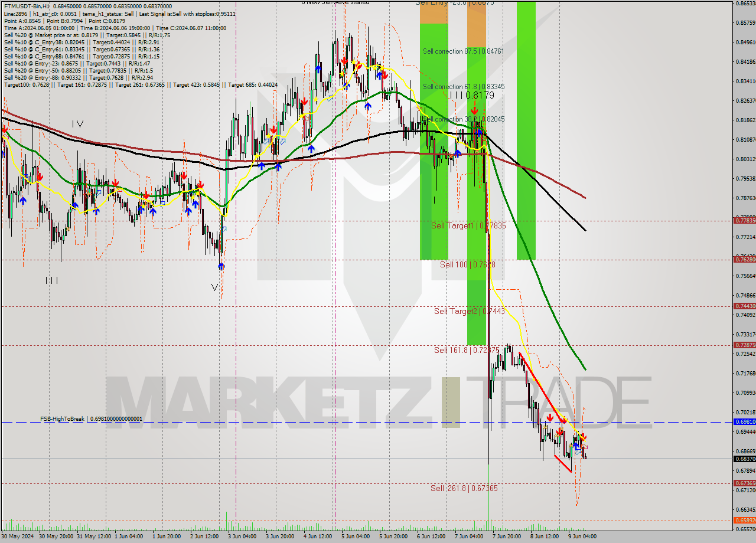756x543 pixels.
Task: Select the red 0.76280 price axis tag
Action: [744, 259]
